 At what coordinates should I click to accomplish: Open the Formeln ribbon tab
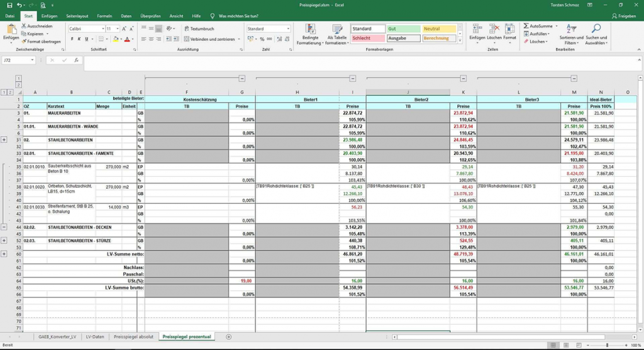point(104,16)
